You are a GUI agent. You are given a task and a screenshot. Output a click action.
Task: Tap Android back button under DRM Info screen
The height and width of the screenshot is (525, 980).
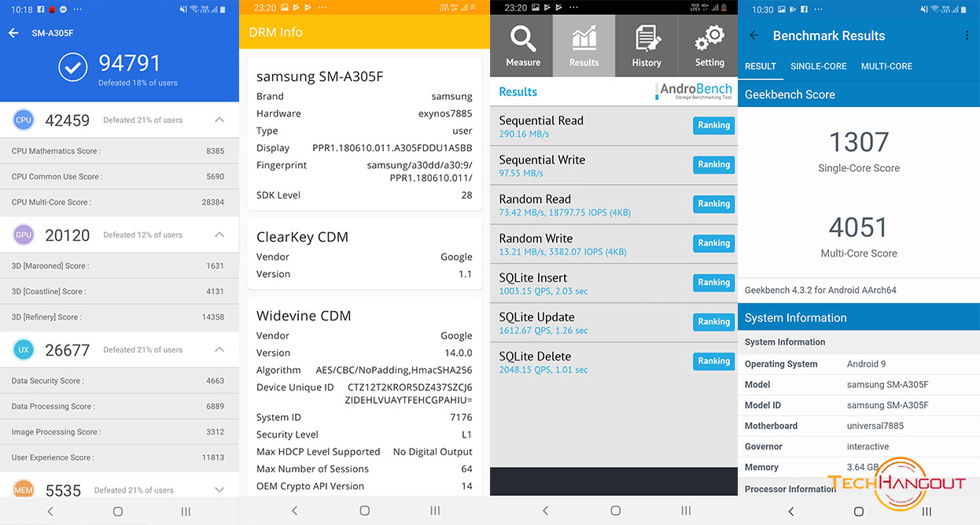point(295,511)
